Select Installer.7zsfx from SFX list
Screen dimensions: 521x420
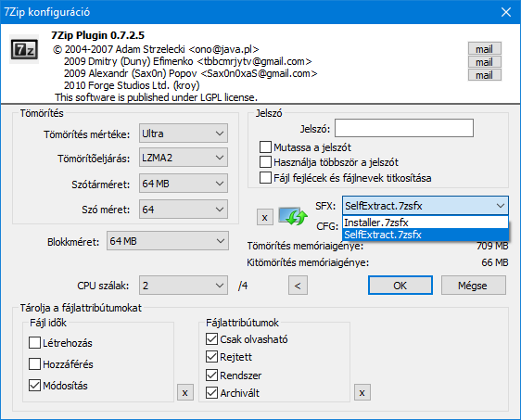(x=426, y=223)
